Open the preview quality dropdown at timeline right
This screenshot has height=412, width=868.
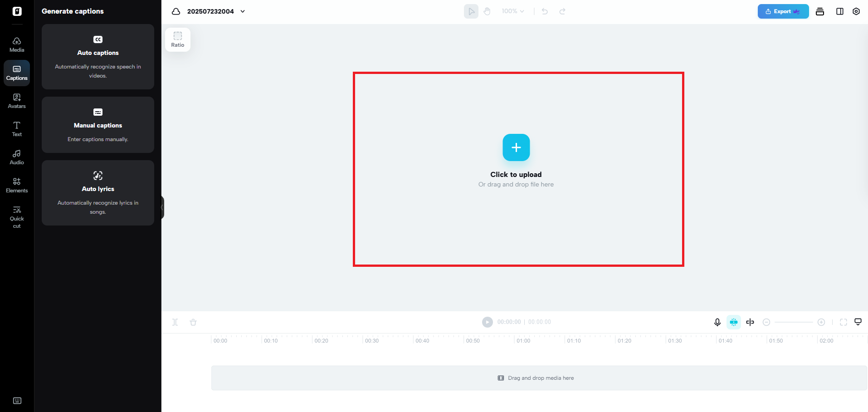(x=858, y=322)
